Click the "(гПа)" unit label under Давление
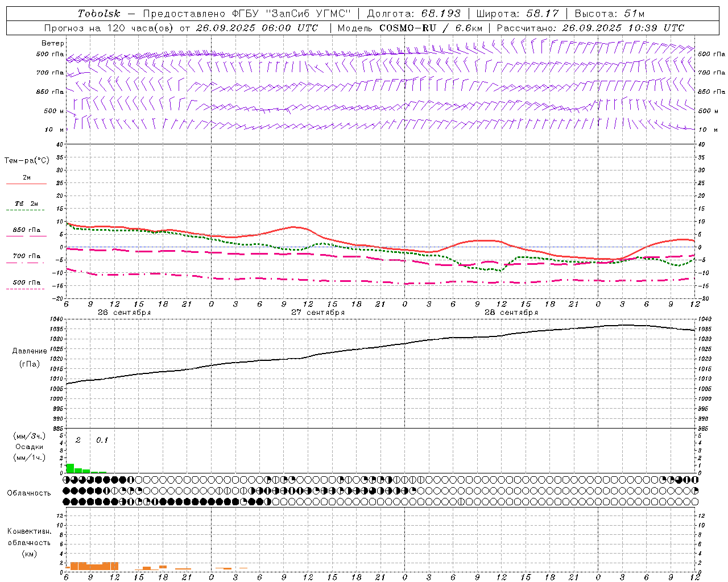728x582 pixels. tap(30, 364)
